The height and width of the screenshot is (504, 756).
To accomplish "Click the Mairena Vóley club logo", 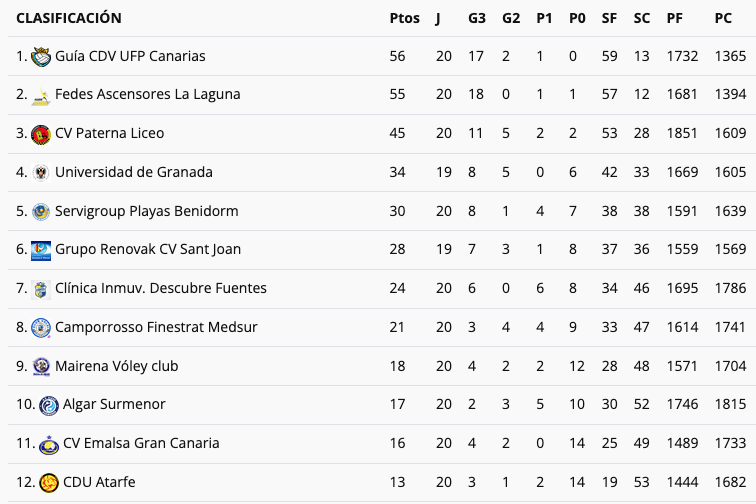I will pos(41,366).
